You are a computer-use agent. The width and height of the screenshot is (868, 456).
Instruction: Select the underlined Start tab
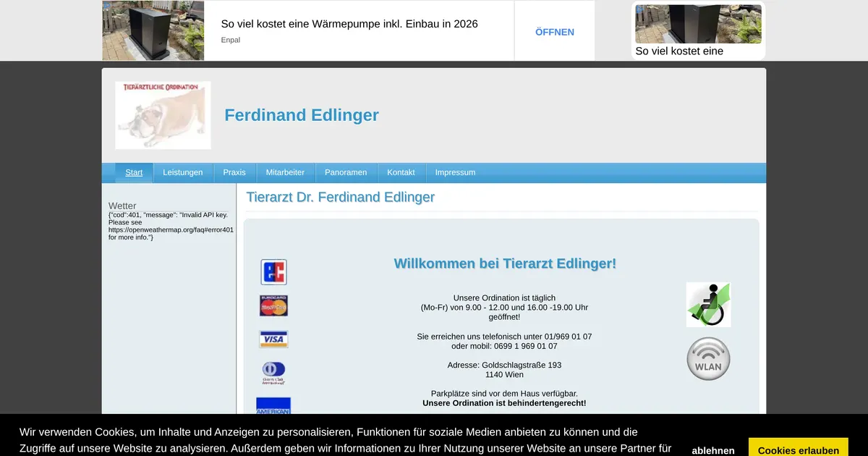click(133, 172)
